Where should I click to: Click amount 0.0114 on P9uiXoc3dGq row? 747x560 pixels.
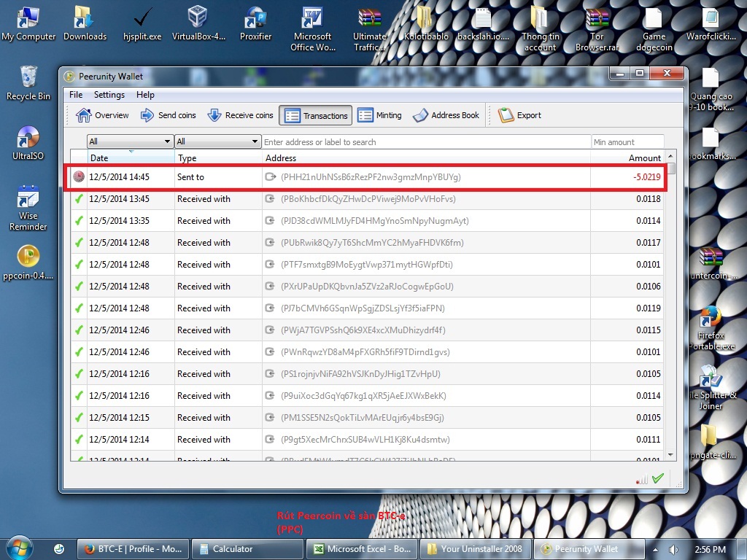649,396
